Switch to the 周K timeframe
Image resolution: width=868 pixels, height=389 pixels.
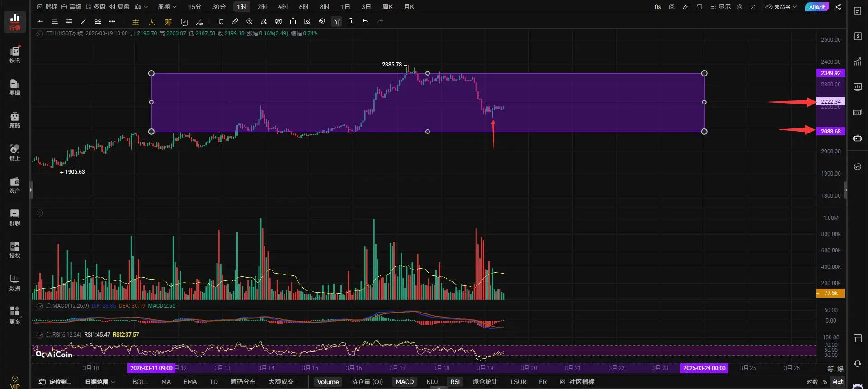[387, 7]
